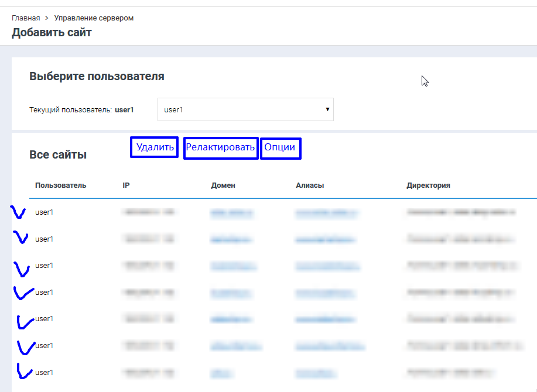
Task: Toggle the checkmark on the third user1 row
Action: [x=21, y=267]
